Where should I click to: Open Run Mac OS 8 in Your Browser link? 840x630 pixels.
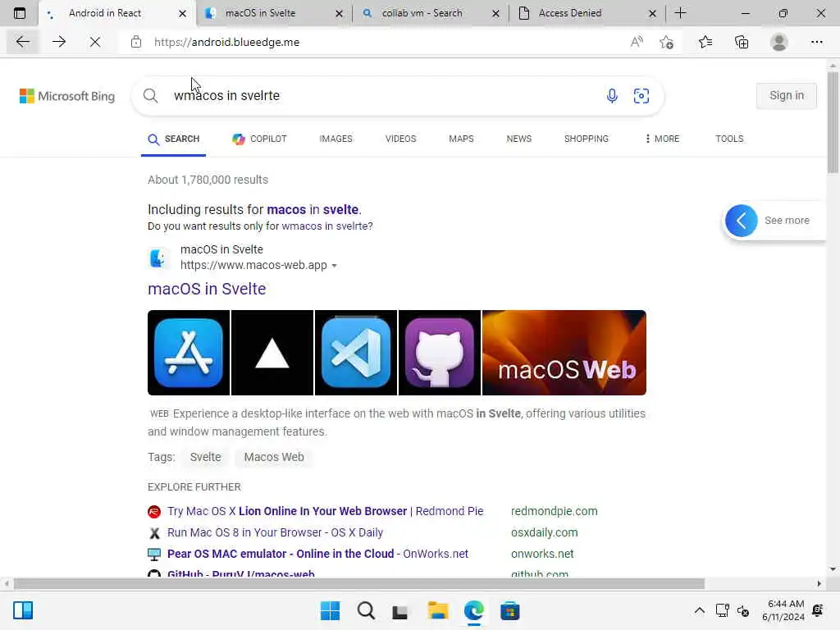click(275, 532)
